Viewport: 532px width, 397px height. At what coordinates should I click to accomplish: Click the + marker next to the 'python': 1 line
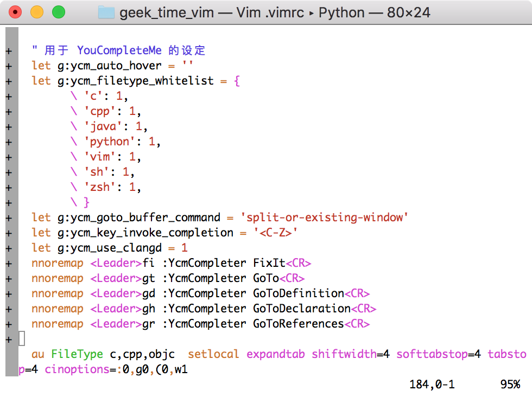click(8, 142)
